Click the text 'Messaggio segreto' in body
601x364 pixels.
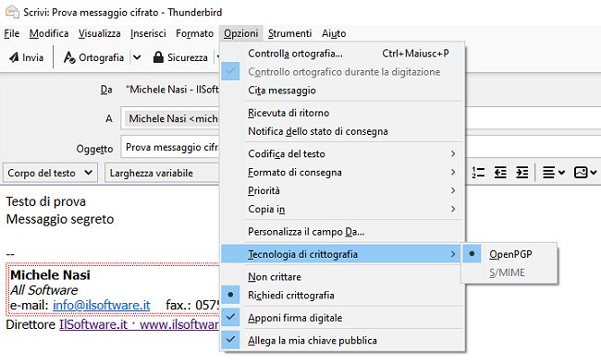click(x=60, y=220)
